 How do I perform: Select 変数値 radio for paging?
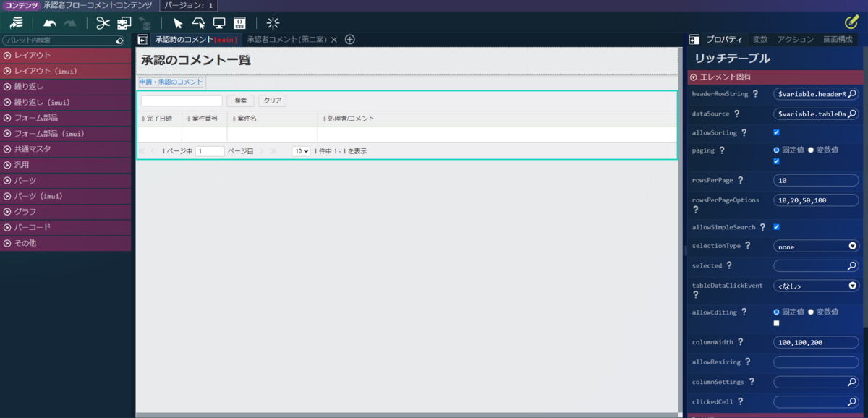click(x=811, y=150)
